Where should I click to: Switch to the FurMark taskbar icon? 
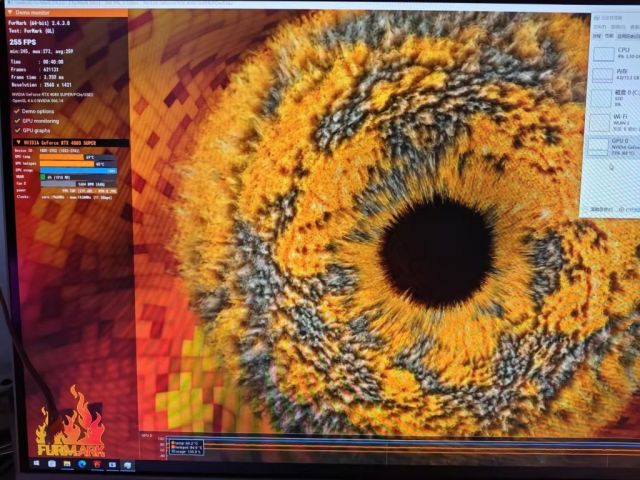[x=97, y=465]
